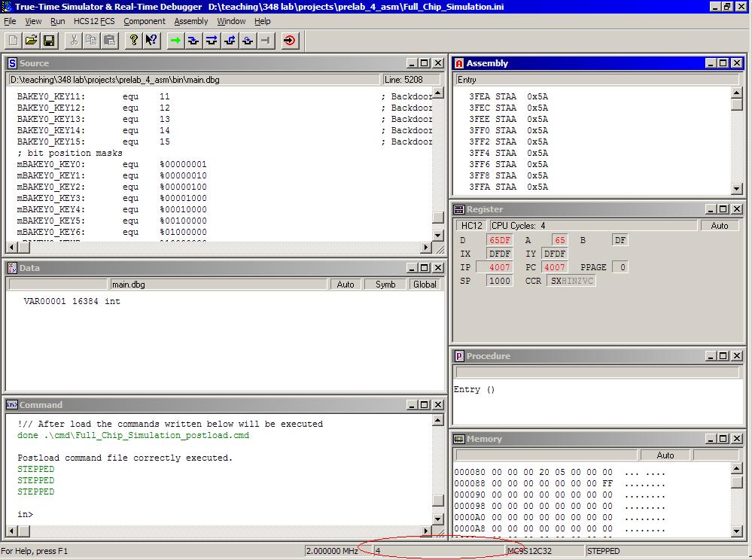This screenshot has width=752, height=560.
Task: Reset target with the red circle icon
Action: tap(289, 41)
